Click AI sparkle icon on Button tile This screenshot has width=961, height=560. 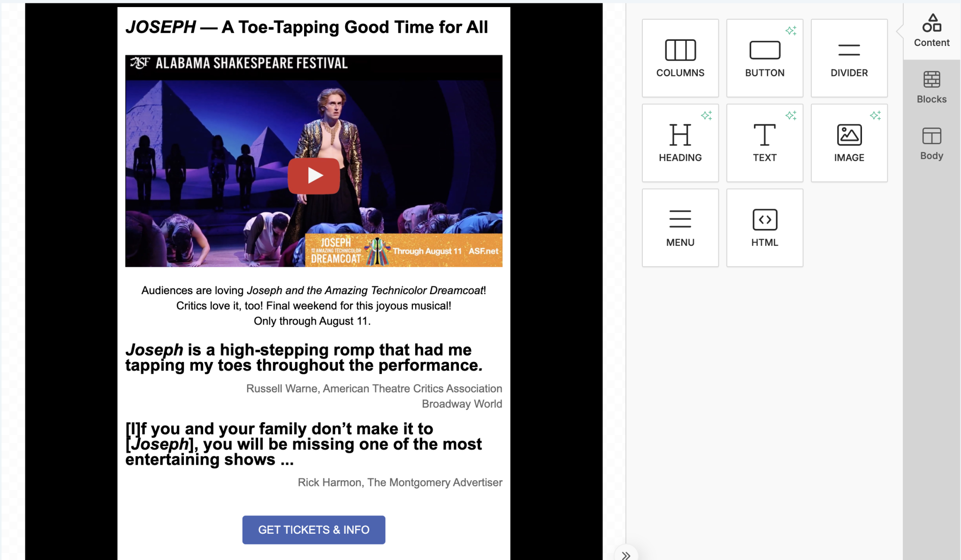[x=791, y=31]
